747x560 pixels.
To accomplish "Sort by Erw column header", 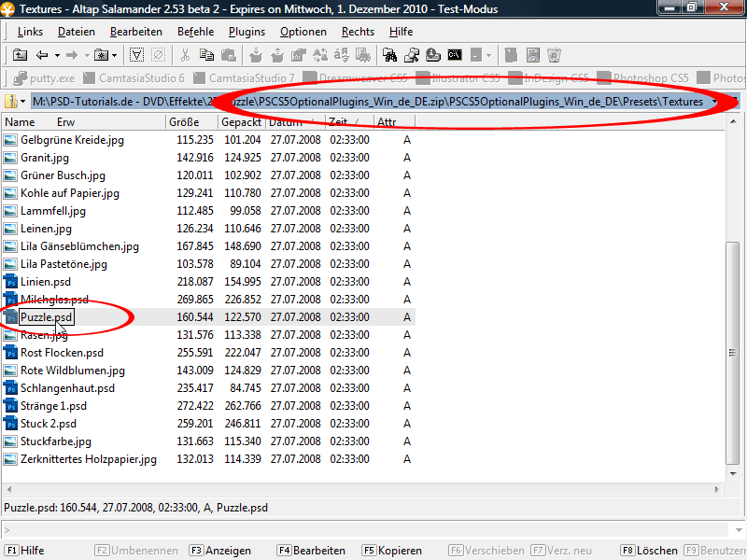I will (65, 122).
